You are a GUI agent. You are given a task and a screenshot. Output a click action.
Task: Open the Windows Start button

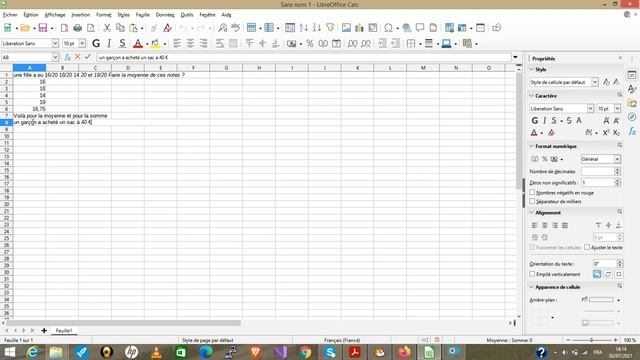tap(9, 352)
